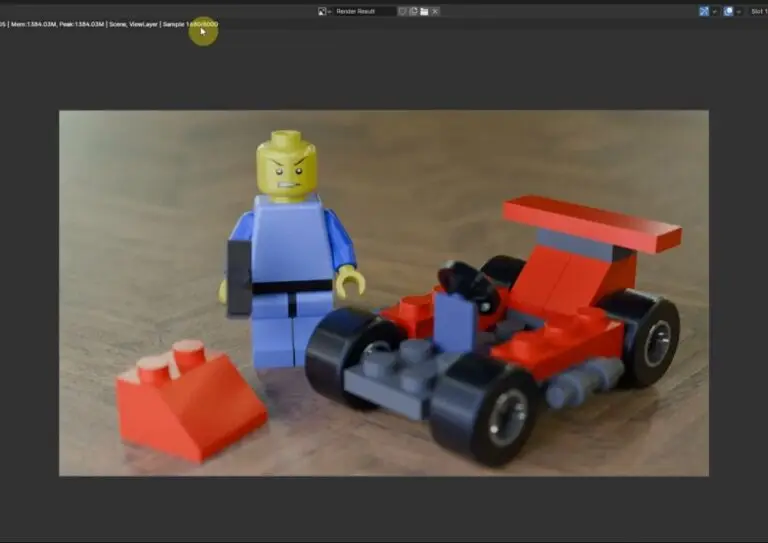
Task: Click the Mem usage status text
Action: (32, 24)
